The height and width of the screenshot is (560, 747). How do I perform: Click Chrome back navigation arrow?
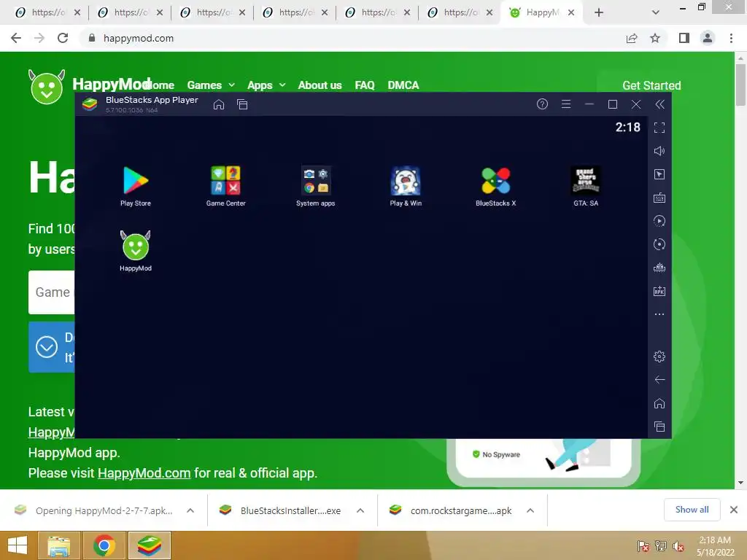[16, 38]
